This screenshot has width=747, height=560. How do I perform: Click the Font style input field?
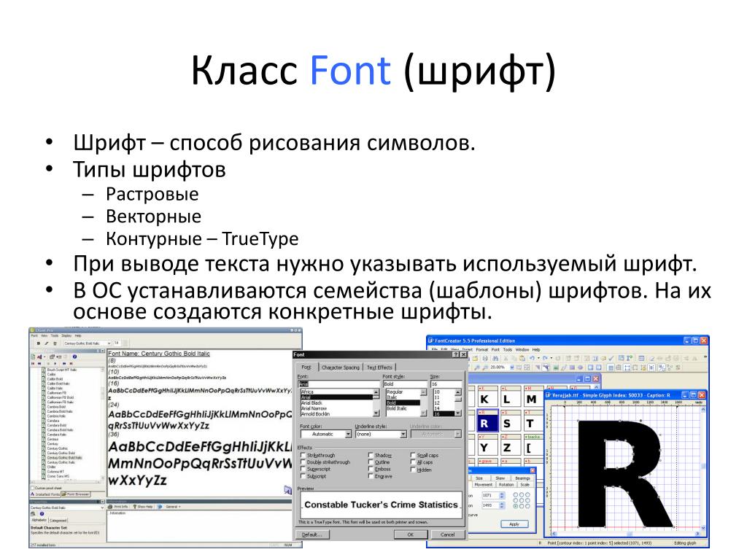click(x=405, y=384)
